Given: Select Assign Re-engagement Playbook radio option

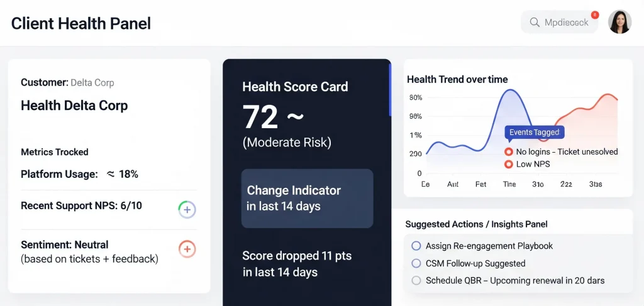Looking at the screenshot, I should pos(416,246).
